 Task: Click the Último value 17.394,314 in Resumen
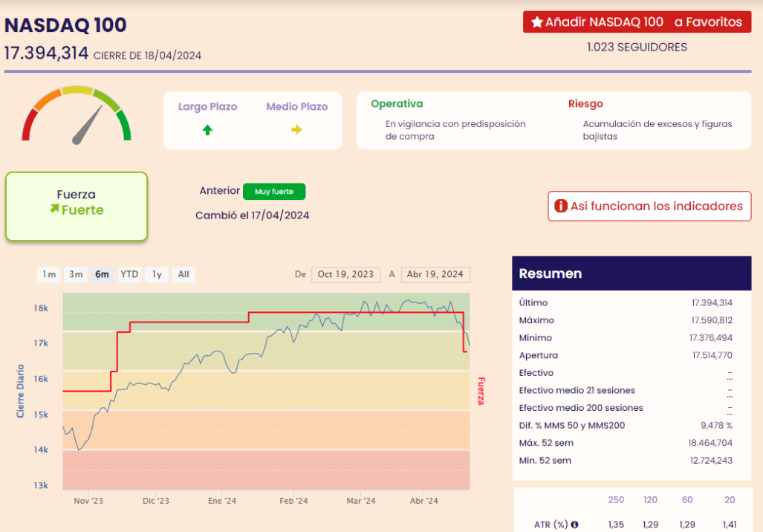(x=712, y=302)
